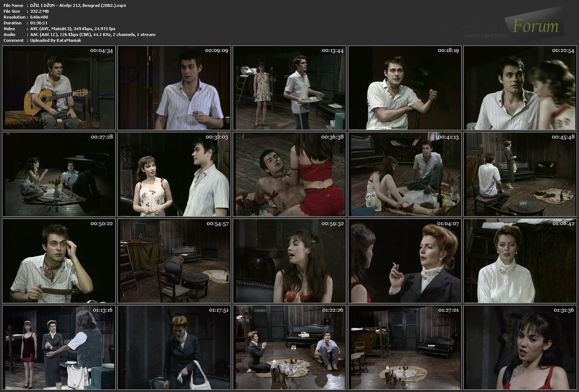Click the file size value '332.2 MB'
The width and height of the screenshot is (579, 392).
(40, 11)
